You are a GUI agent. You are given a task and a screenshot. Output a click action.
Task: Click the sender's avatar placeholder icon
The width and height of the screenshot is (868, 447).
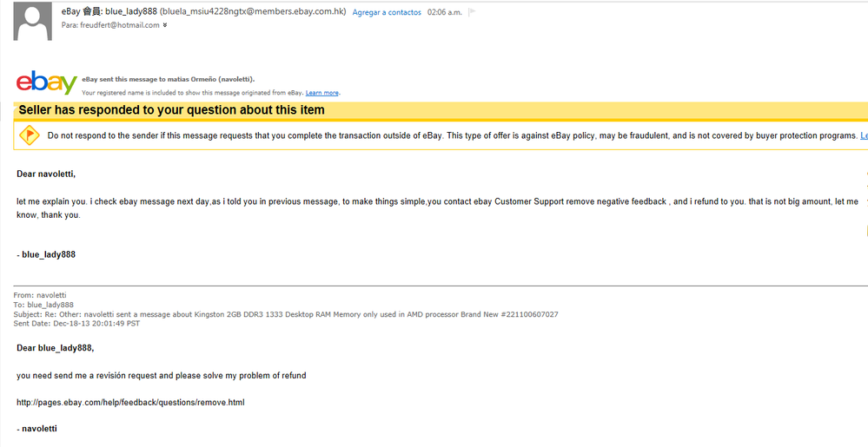tap(33, 22)
